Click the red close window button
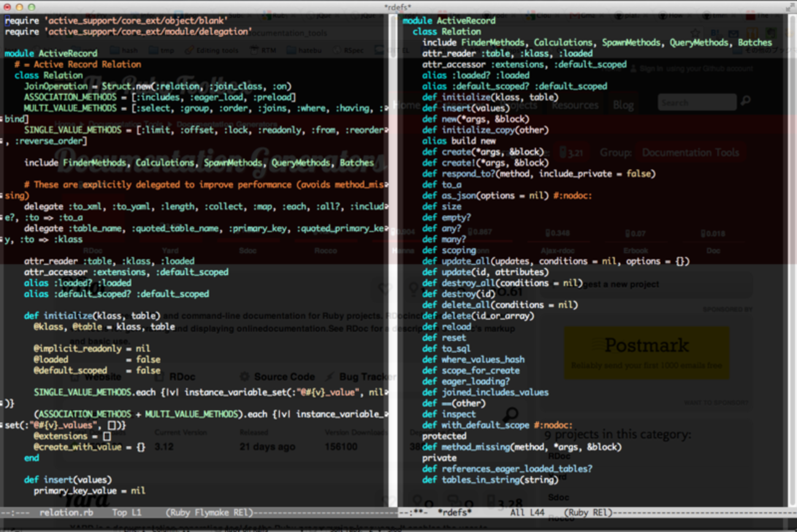Viewport: 797px width, 532px height. (7, 7)
